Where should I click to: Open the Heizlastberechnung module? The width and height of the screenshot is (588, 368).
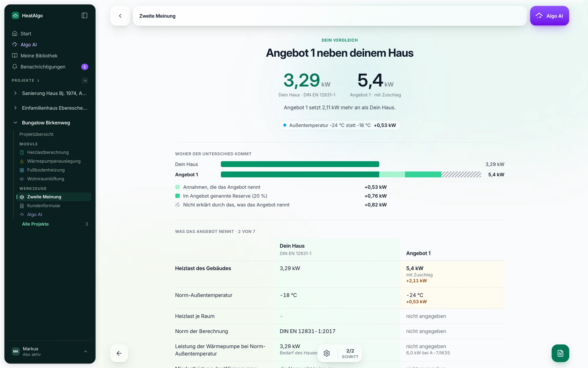coord(48,152)
